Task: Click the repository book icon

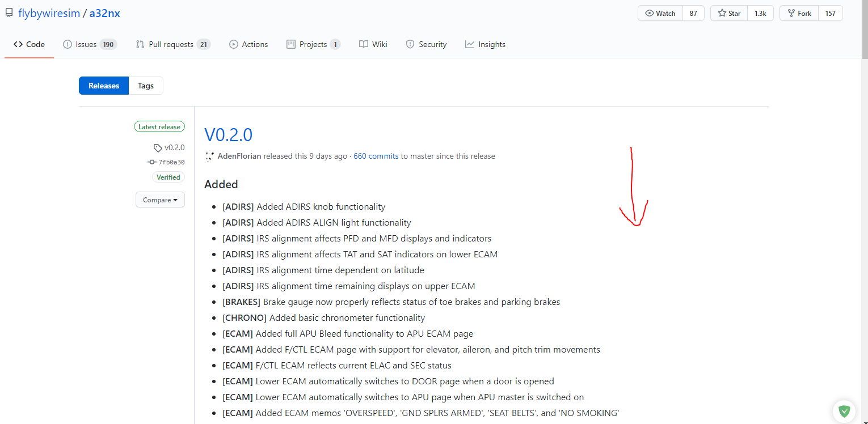Action: click(9, 13)
